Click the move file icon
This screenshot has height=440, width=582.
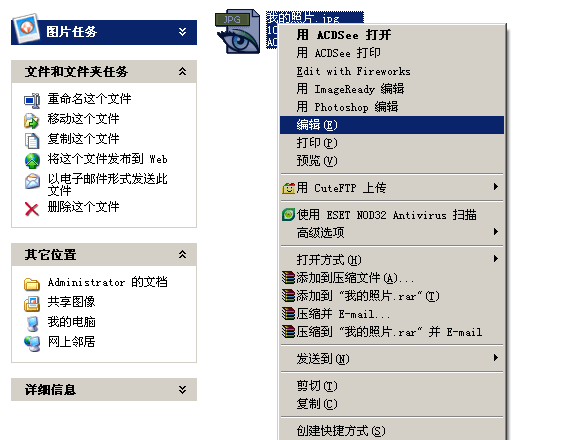click(32, 121)
